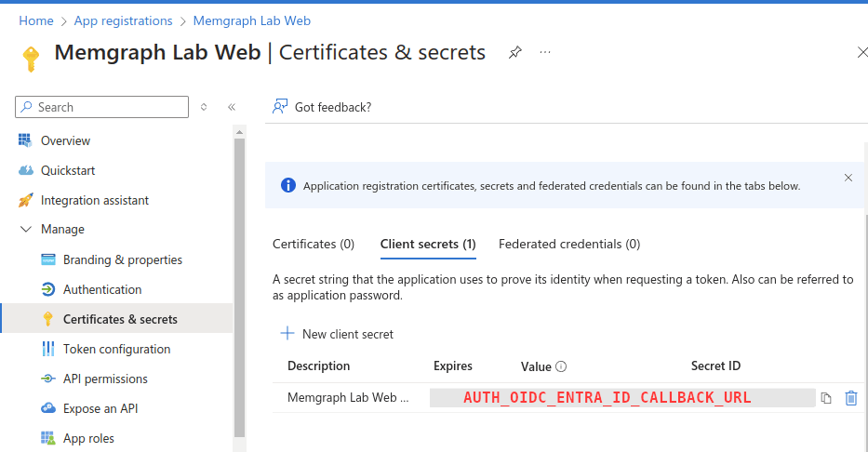This screenshot has height=452, width=868.
Task: Switch to Client secrets (1) tab
Action: click(x=428, y=244)
